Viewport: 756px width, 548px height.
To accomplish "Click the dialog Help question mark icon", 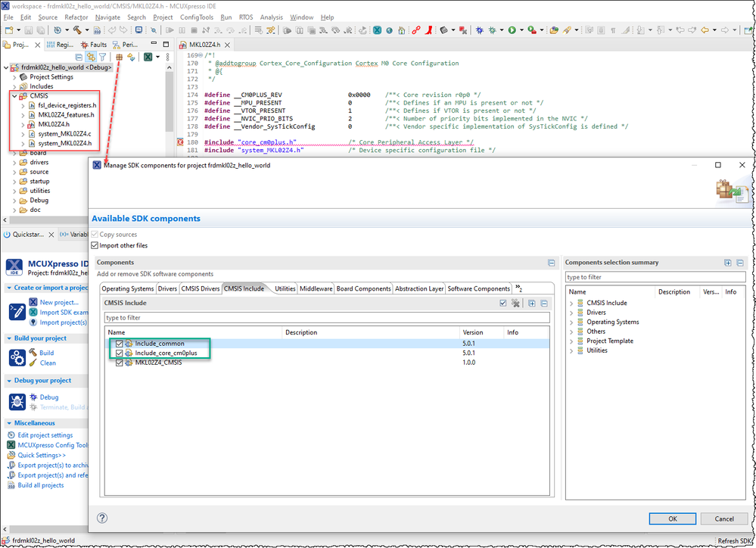I will [x=103, y=518].
